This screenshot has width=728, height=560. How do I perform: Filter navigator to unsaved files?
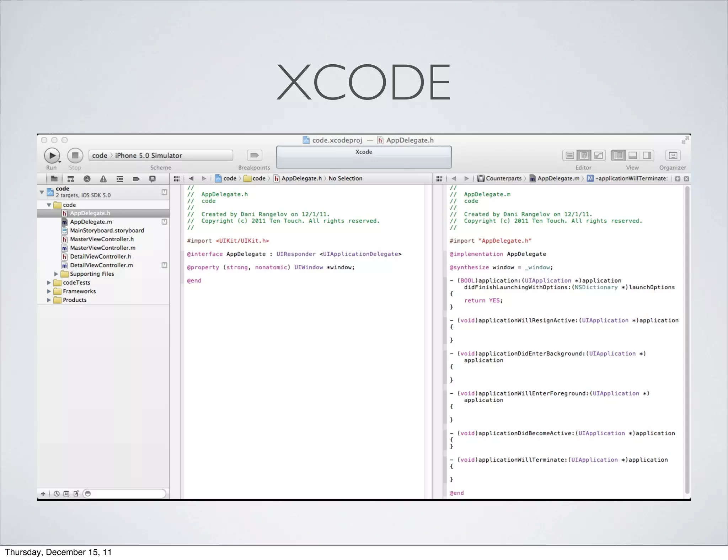point(76,494)
